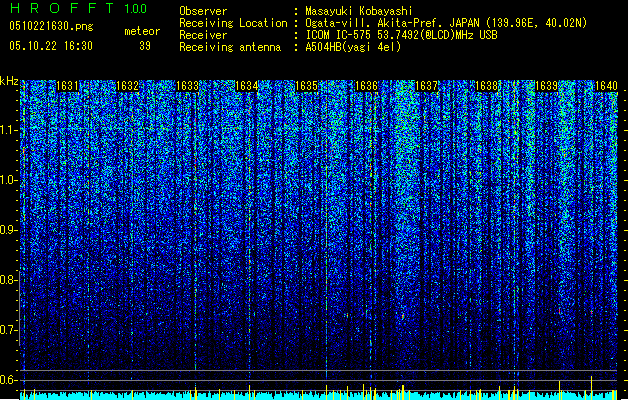The height and width of the screenshot is (400, 629).
Task: Click the version number 1.00
Action: (x=136, y=9)
